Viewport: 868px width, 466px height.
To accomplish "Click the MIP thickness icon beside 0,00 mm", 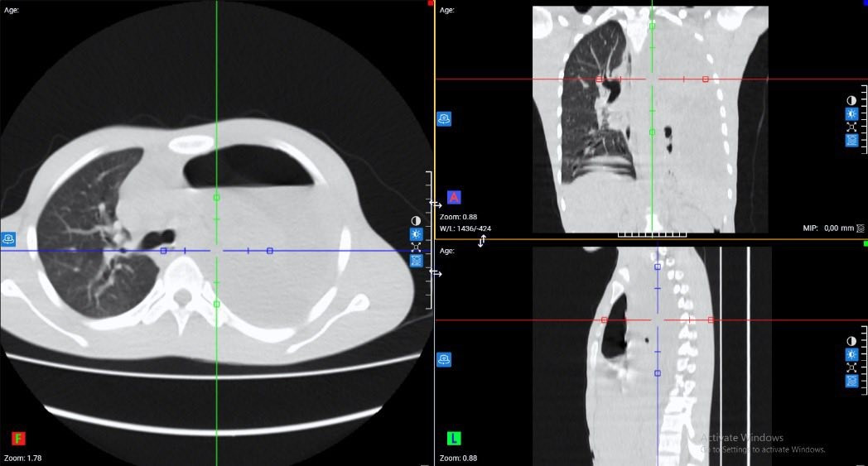I will (x=860, y=228).
